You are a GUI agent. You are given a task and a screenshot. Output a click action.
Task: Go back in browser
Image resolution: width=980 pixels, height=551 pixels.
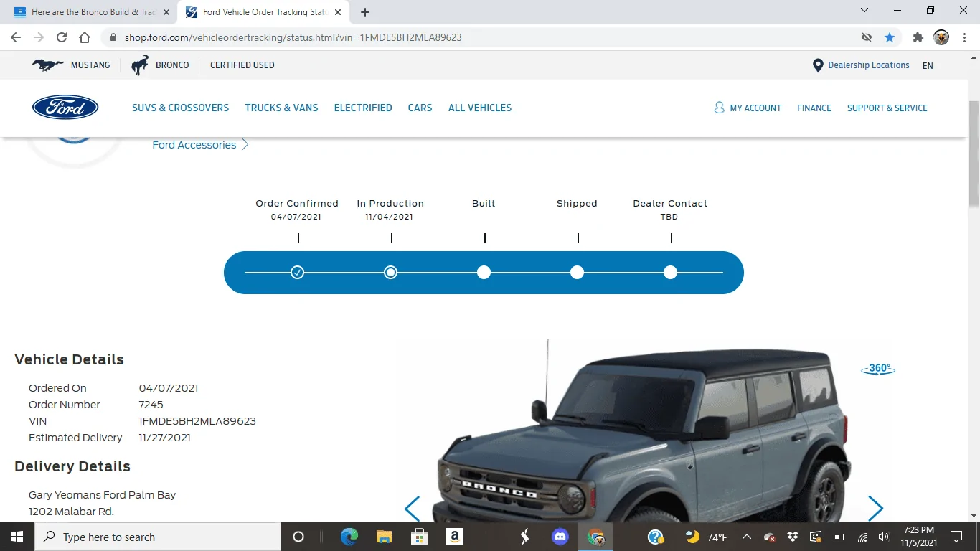(16, 37)
